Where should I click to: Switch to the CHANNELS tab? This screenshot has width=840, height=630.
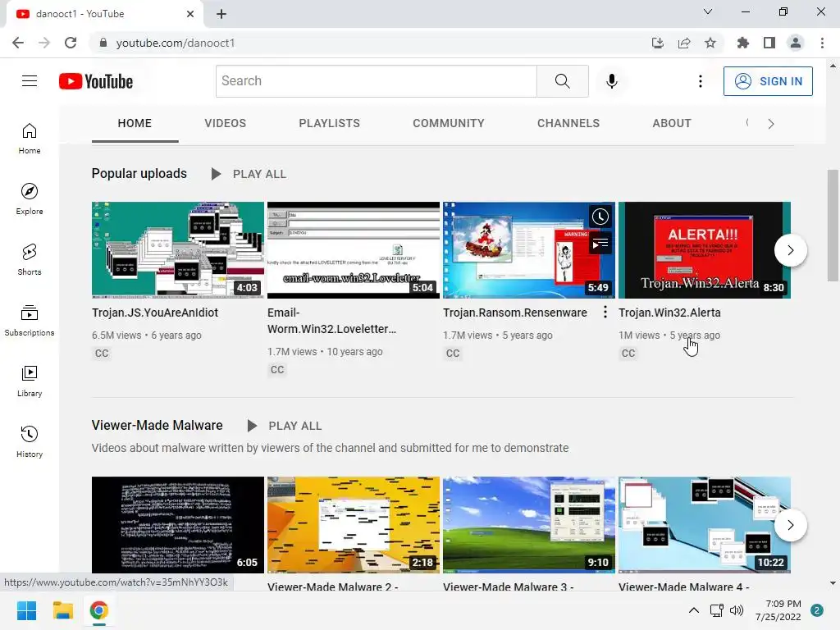(568, 123)
